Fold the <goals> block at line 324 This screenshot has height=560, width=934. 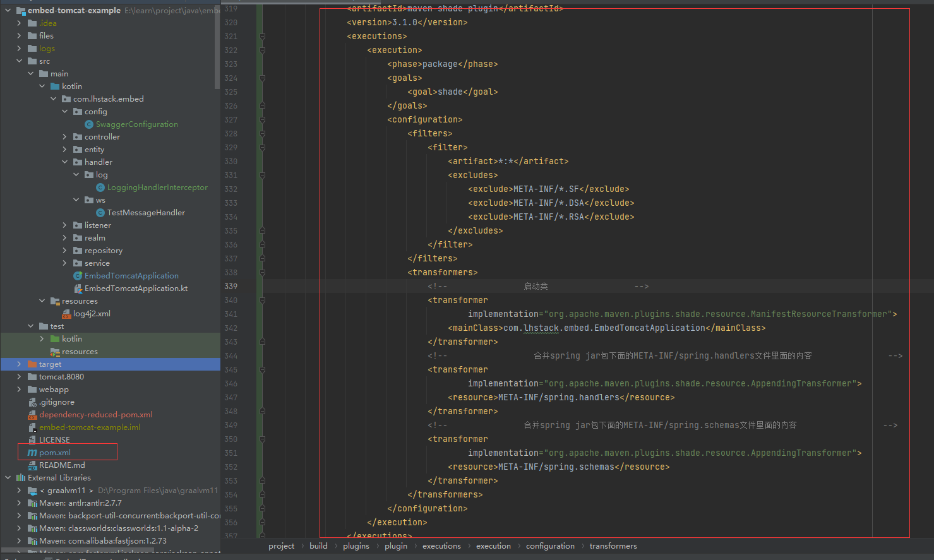tap(262, 78)
